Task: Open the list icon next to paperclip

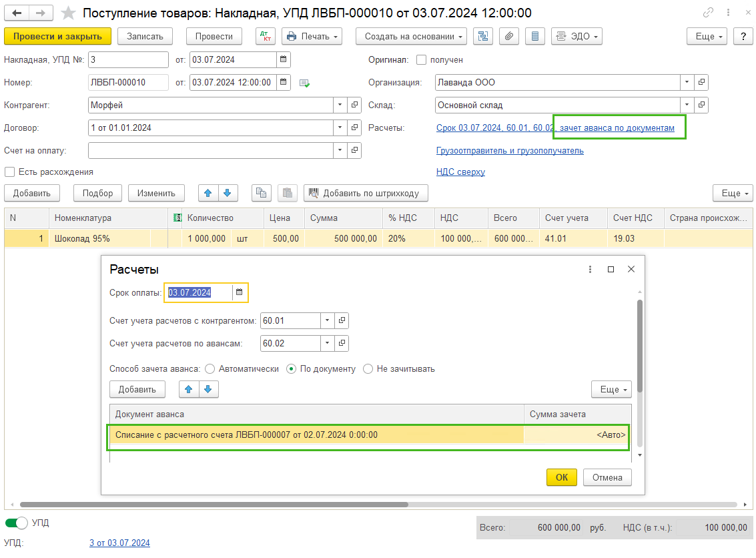Action: [534, 36]
